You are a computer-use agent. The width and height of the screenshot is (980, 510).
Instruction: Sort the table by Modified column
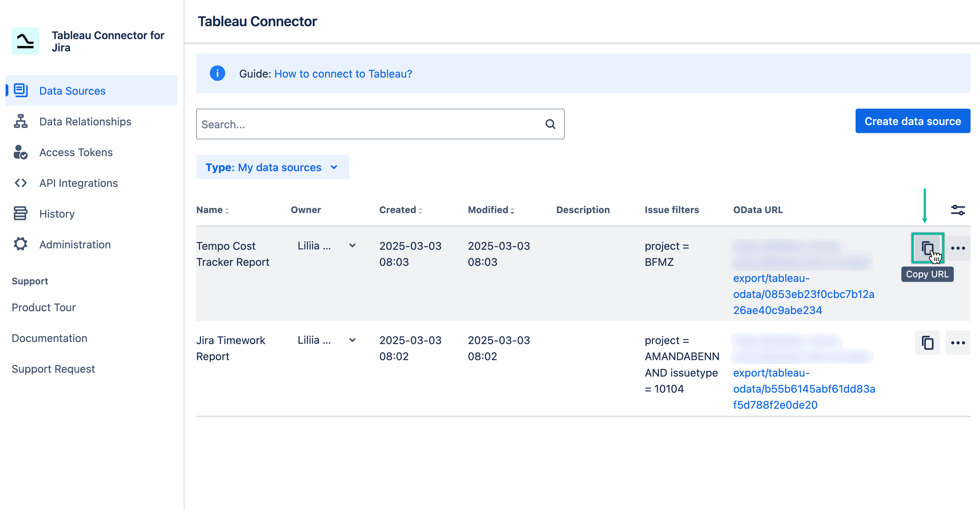coord(512,210)
